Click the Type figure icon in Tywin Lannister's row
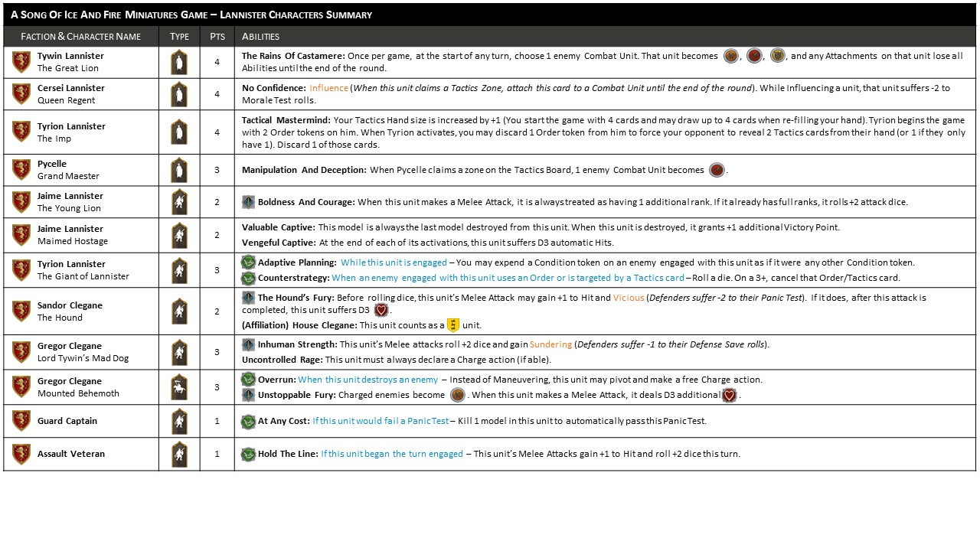The width and height of the screenshot is (980, 551). 179,61
